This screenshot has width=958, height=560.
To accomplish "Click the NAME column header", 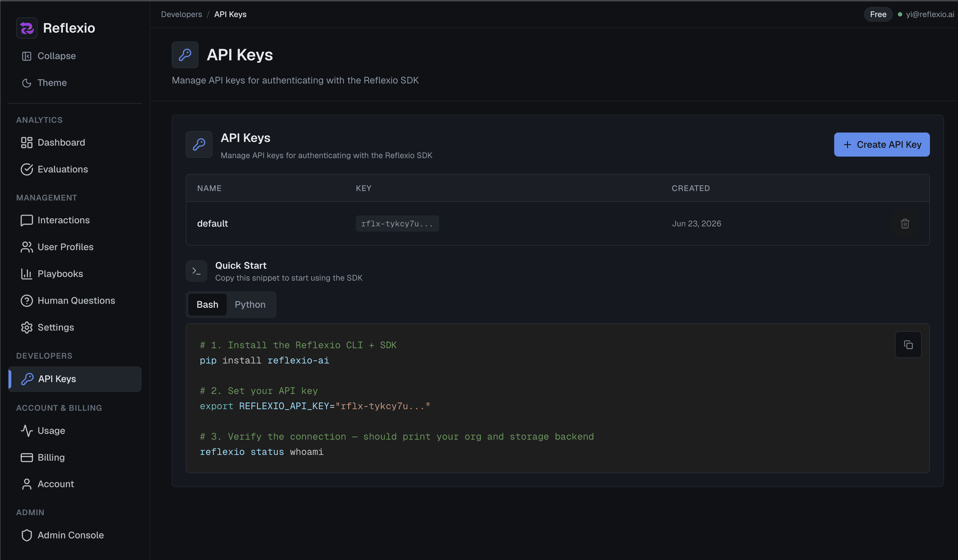I will pyautogui.click(x=209, y=188).
